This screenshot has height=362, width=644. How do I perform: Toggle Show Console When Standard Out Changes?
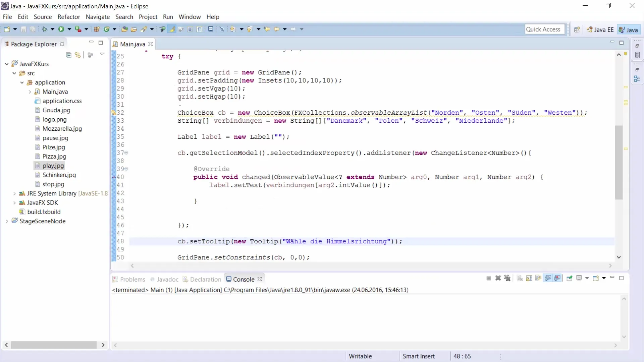click(548, 278)
